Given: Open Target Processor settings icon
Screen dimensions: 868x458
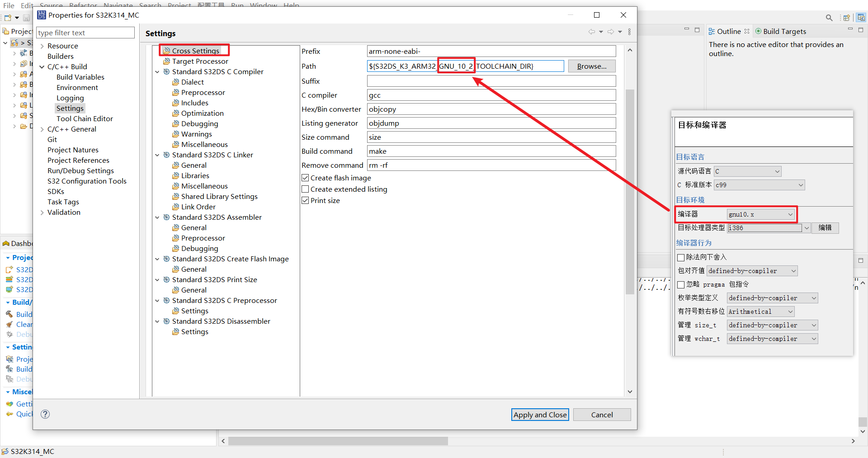Looking at the screenshot, I should click(167, 61).
